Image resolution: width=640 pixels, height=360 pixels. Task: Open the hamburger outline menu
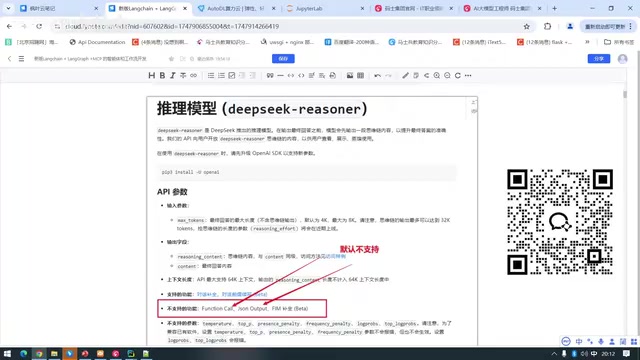point(21,59)
